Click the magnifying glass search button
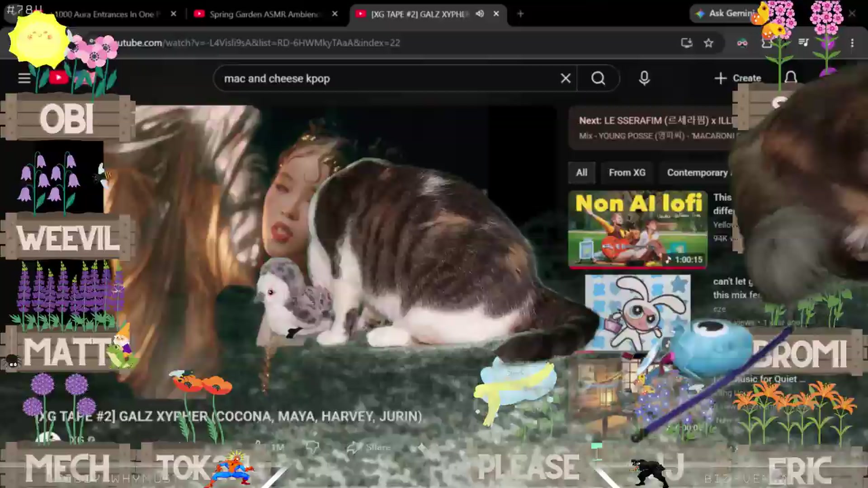This screenshot has width=868, height=488. click(x=598, y=79)
